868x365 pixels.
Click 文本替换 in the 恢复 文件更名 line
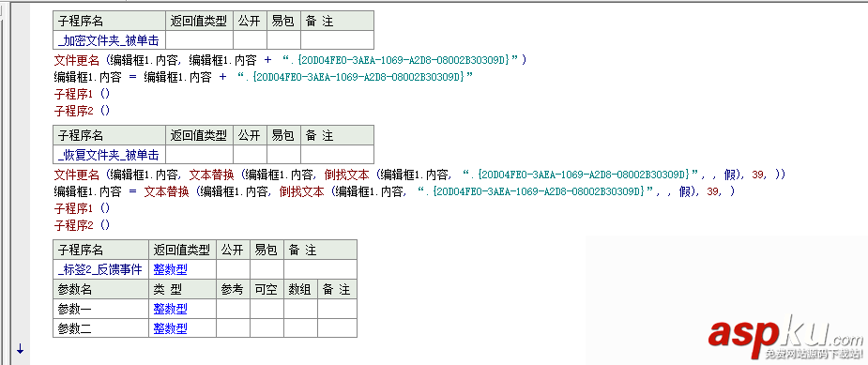point(212,175)
